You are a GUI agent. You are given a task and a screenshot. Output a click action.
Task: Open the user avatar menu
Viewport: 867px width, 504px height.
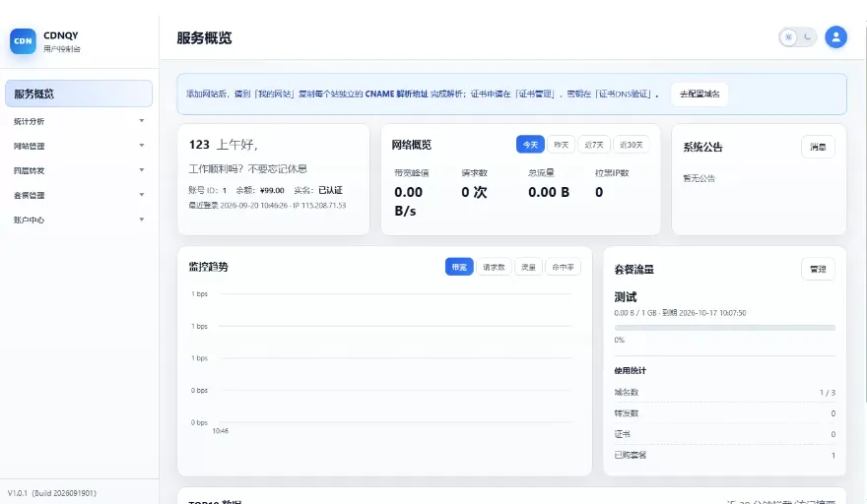coord(835,37)
